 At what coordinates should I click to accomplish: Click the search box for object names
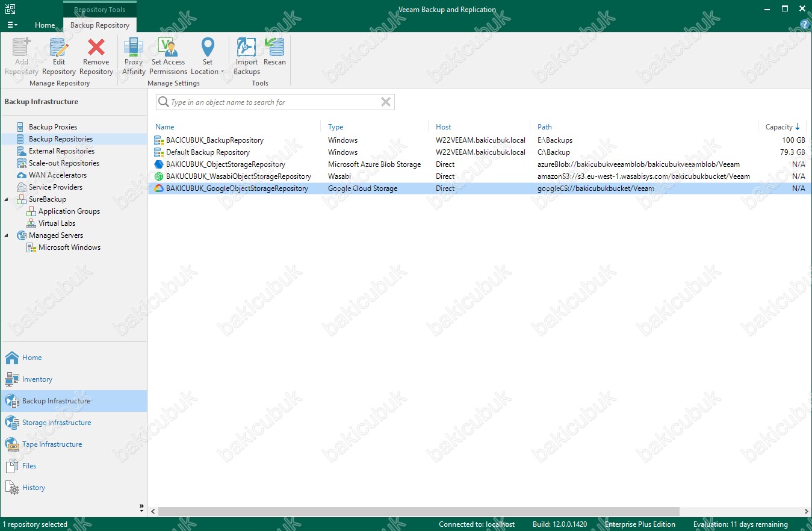click(x=274, y=102)
